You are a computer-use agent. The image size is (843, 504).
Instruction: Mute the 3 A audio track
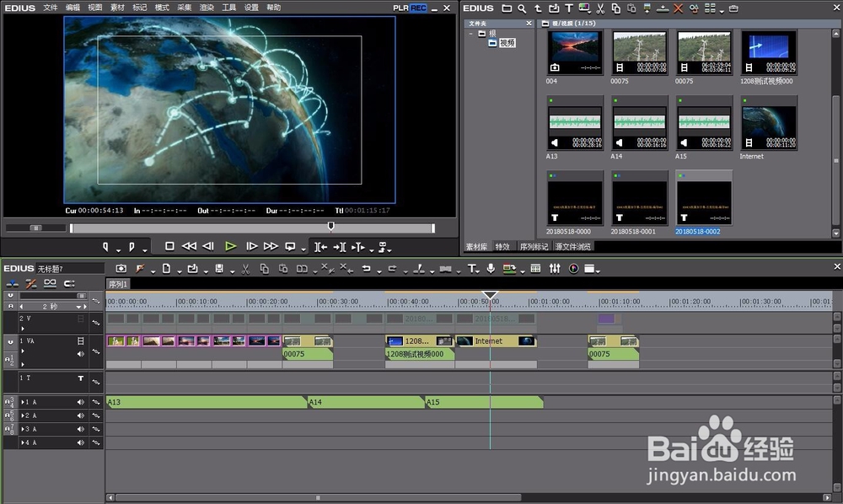(x=81, y=429)
